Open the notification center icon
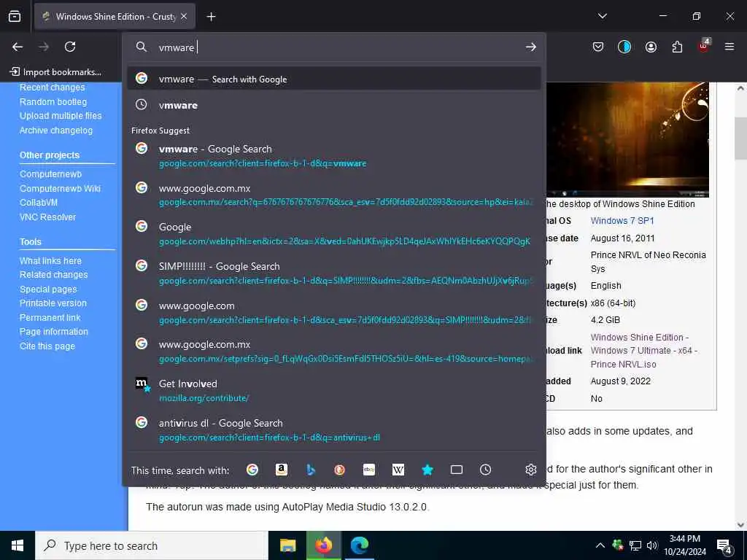Screen dimensions: 747x560 click(x=724, y=547)
